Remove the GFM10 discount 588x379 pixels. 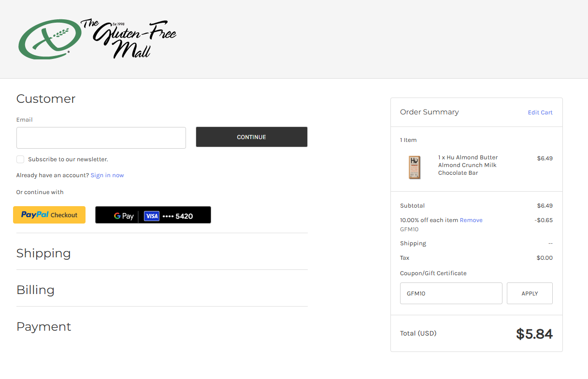tap(471, 220)
